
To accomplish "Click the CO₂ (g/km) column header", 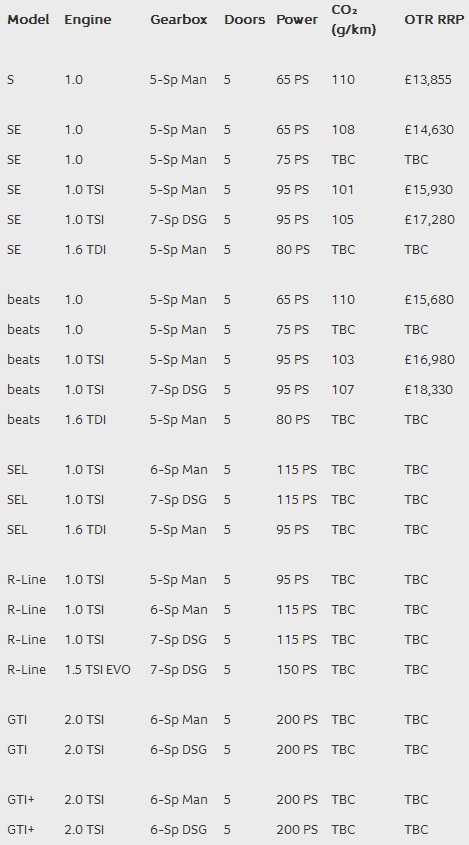I will (354, 20).
